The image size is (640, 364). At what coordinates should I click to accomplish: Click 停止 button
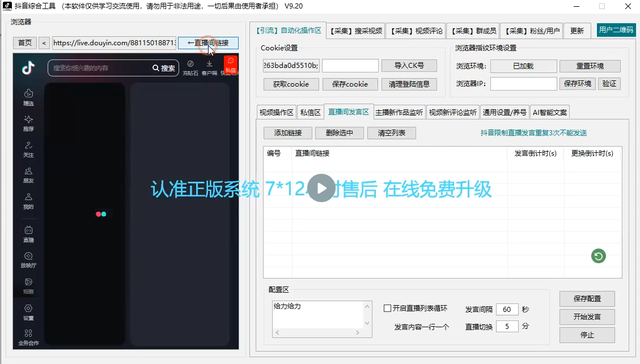pyautogui.click(x=587, y=335)
